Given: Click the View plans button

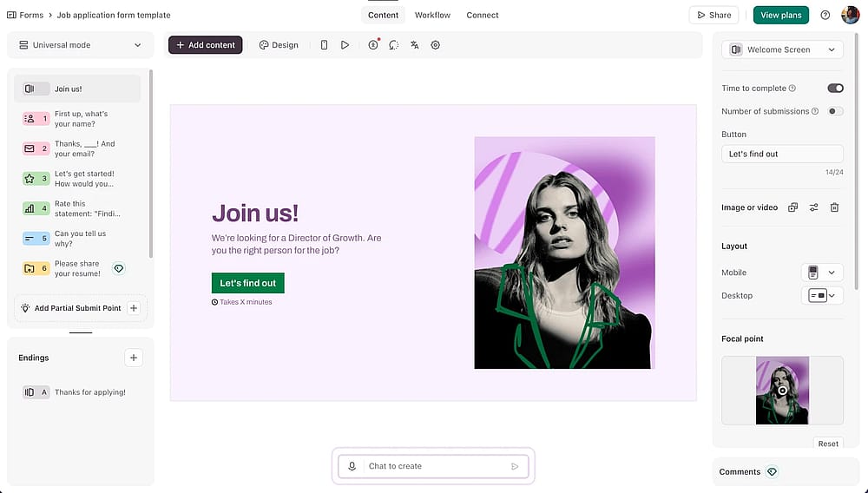Looking at the screenshot, I should coord(780,15).
